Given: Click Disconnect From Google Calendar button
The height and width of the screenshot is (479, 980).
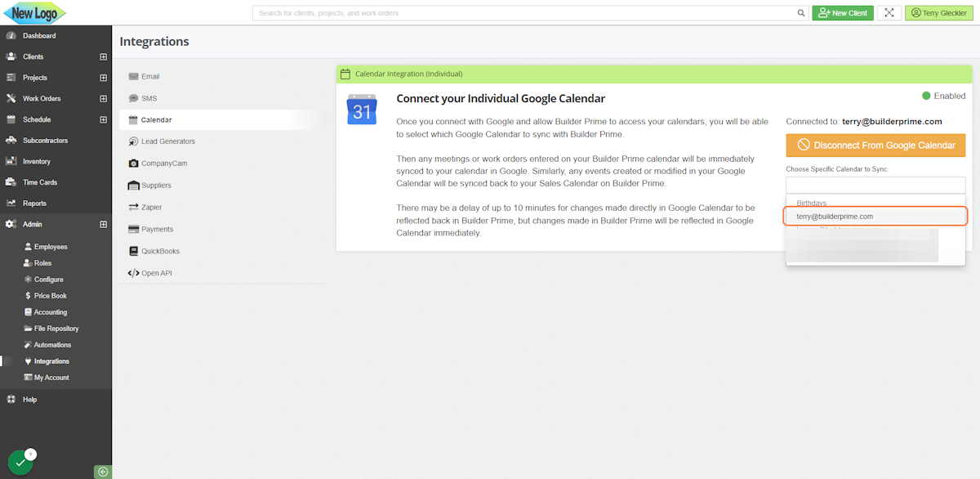Looking at the screenshot, I should point(875,145).
